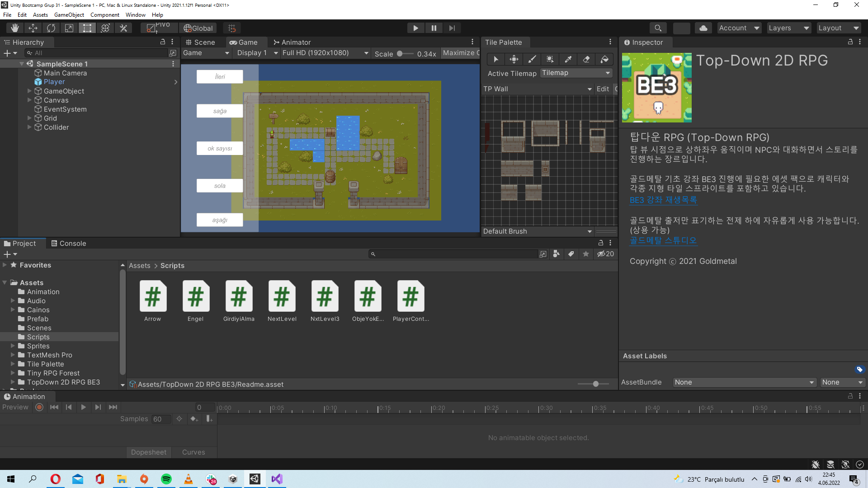
Task: Select the Rect Transform tool
Action: click(87, 28)
